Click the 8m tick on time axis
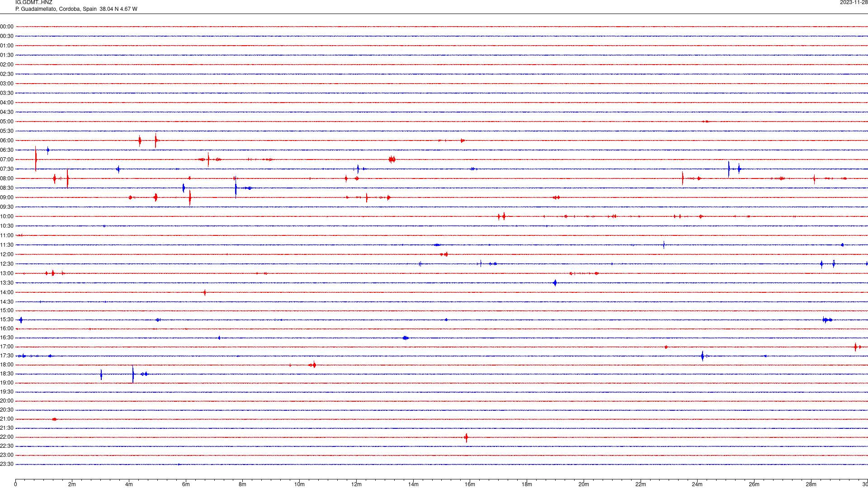The height and width of the screenshot is (488, 868). (x=243, y=484)
